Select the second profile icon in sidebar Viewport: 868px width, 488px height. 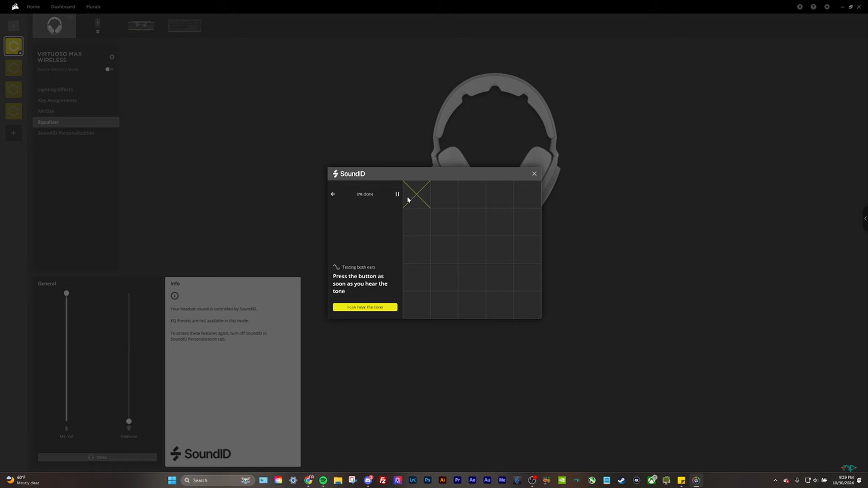[14, 68]
